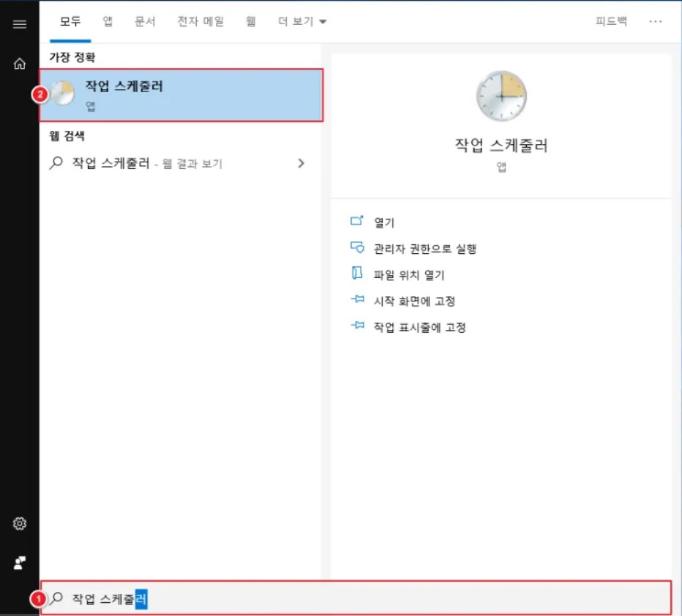Click the 시작 화면에 고정 pin icon
This screenshot has width=682, height=616.
point(359,301)
